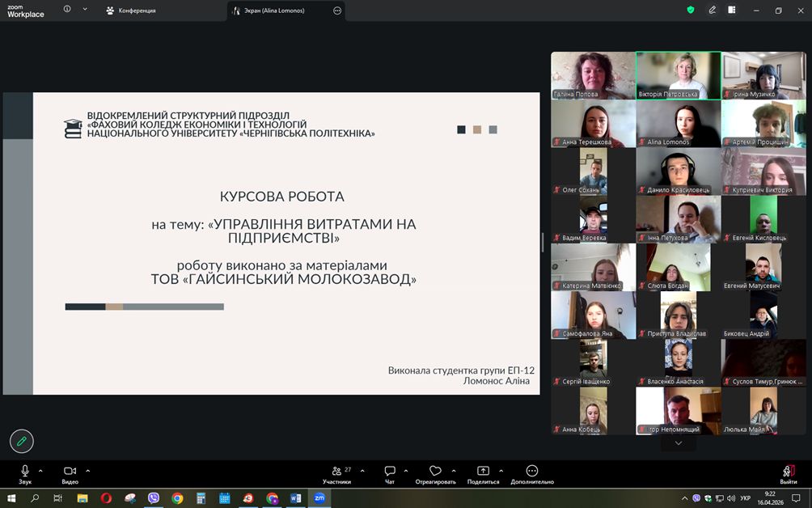The image size is (812, 508).
Task: Toggle the view layout icon in title bar
Action: 732,10
